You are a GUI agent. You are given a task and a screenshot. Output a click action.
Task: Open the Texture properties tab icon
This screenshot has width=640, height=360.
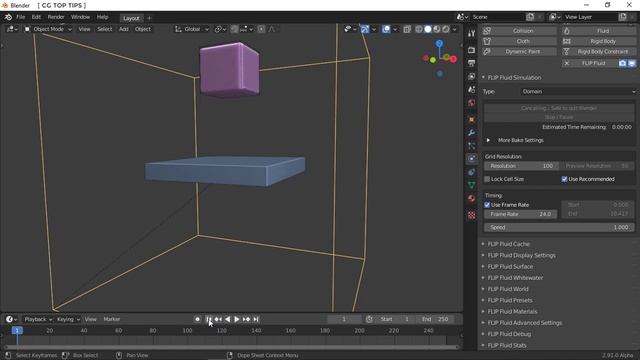pyautogui.click(x=471, y=215)
